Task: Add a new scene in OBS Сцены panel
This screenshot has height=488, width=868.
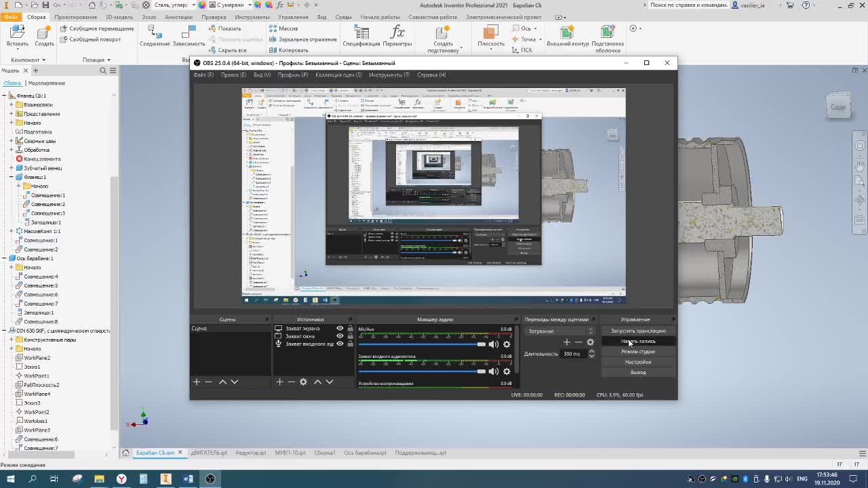Action: point(197,382)
